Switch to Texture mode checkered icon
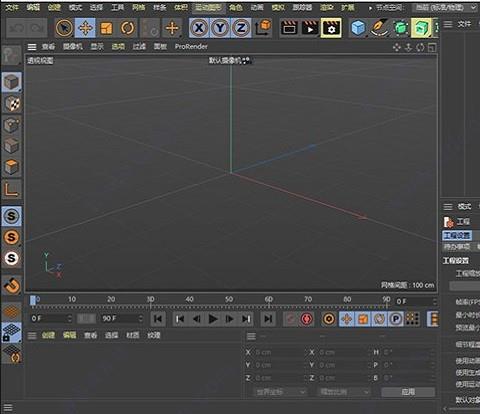Image resolution: width=480 pixels, height=414 pixels. tap(12, 104)
